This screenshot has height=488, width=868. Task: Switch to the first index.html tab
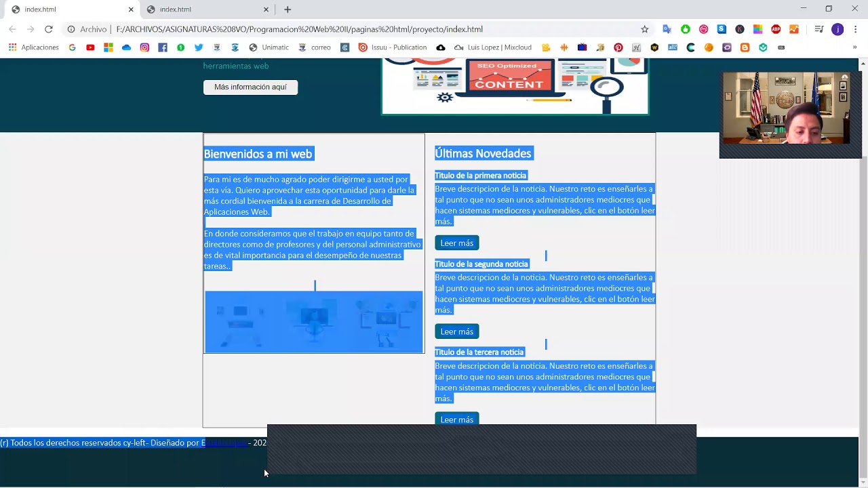click(x=71, y=9)
